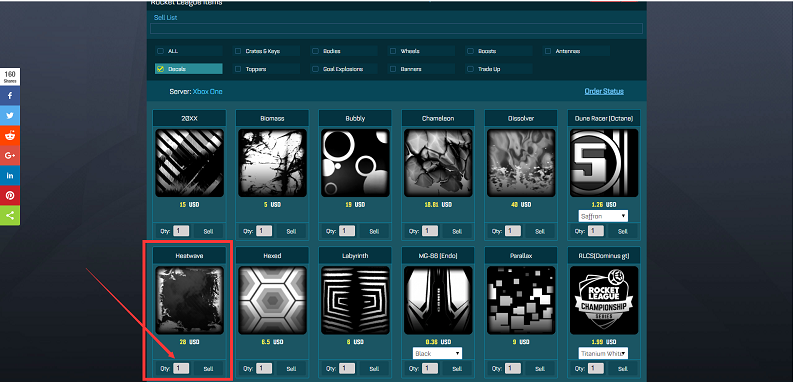Image resolution: width=793 pixels, height=382 pixels.
Task: Check the Crates & Keys filter
Action: click(238, 51)
